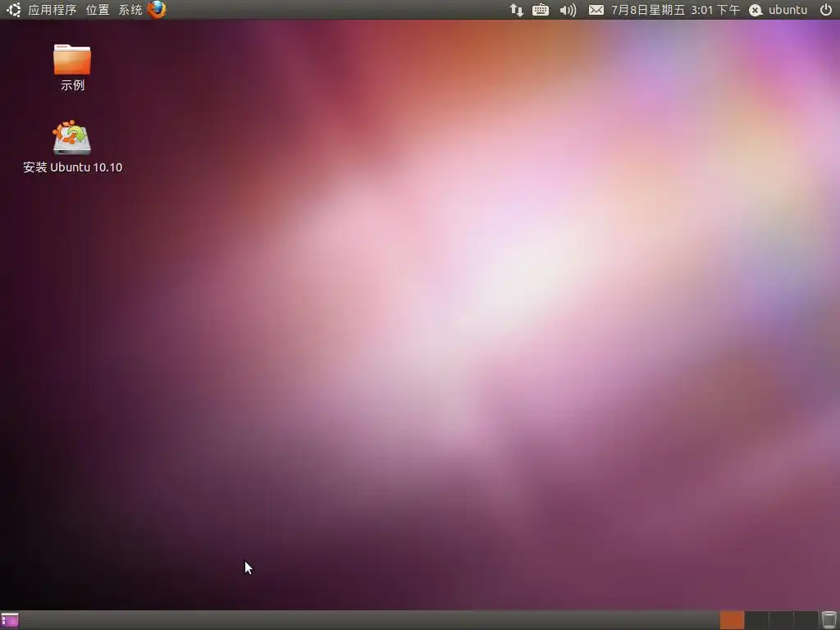Open the network connections indicator
This screenshot has height=630, width=840.
coord(517,10)
